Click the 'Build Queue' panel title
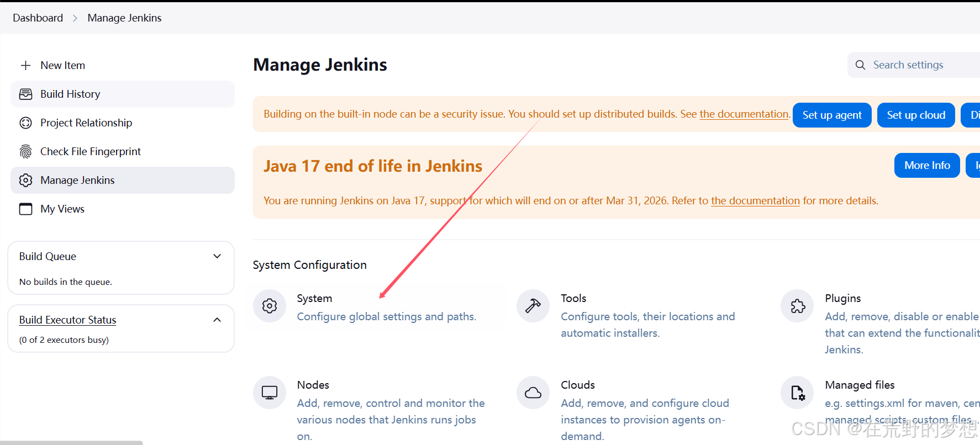Screen dimensions: 980x445 (48, 256)
